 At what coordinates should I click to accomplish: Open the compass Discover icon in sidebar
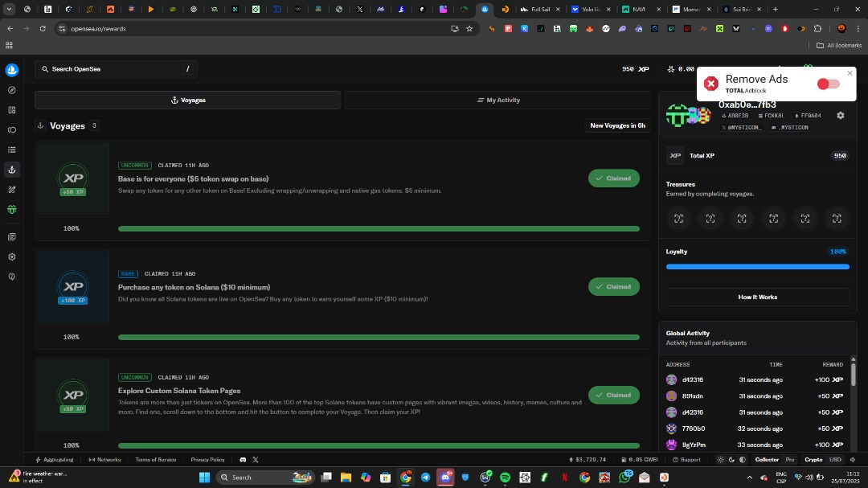tap(11, 90)
